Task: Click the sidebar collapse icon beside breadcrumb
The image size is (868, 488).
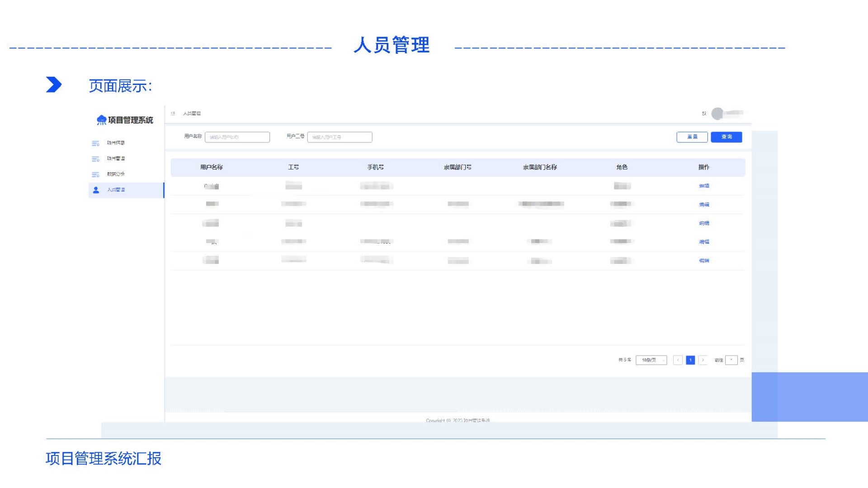Action: point(173,113)
